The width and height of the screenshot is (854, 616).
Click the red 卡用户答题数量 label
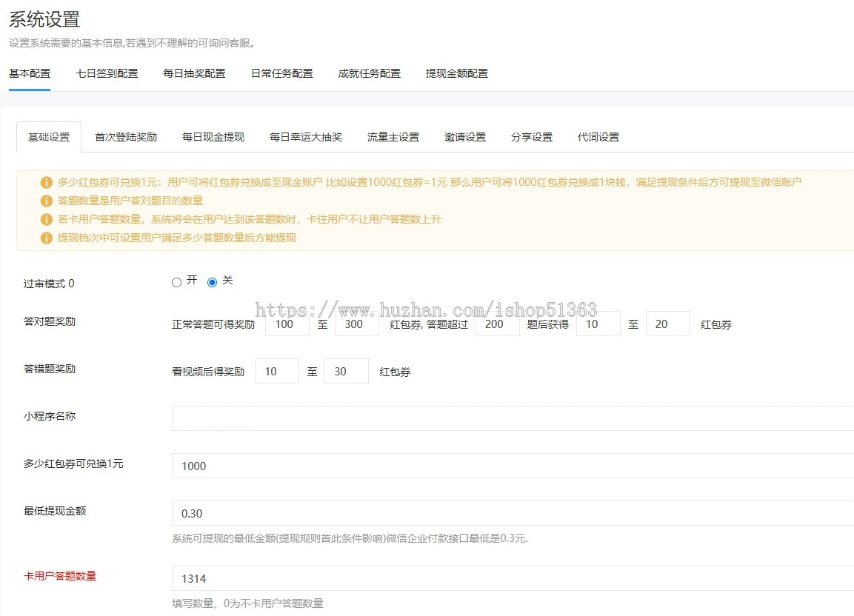pos(60,576)
